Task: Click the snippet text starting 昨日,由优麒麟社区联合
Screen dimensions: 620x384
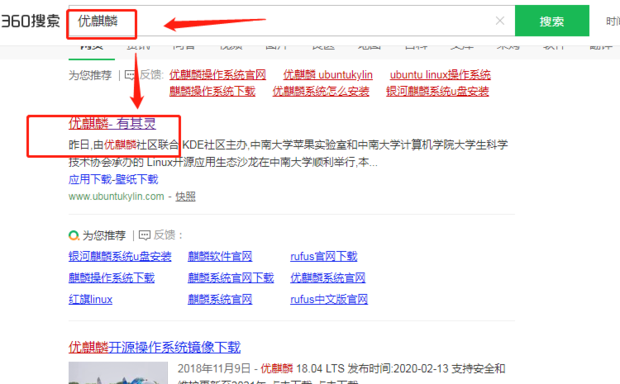Action: point(288,153)
